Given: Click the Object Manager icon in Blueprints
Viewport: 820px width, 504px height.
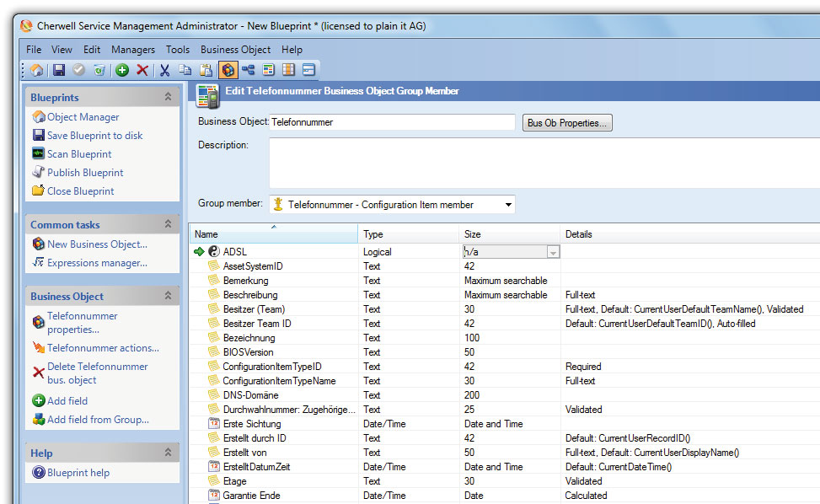Looking at the screenshot, I should 39,116.
